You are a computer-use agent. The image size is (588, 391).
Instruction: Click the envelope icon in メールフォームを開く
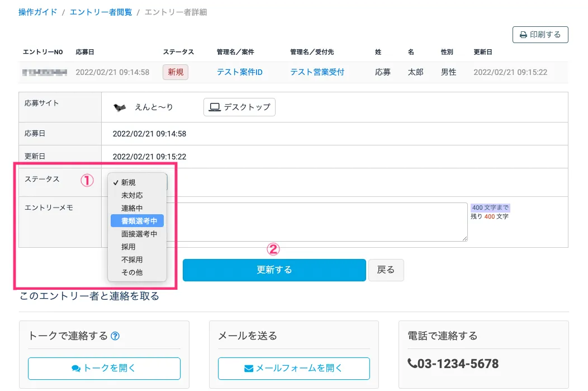249,369
